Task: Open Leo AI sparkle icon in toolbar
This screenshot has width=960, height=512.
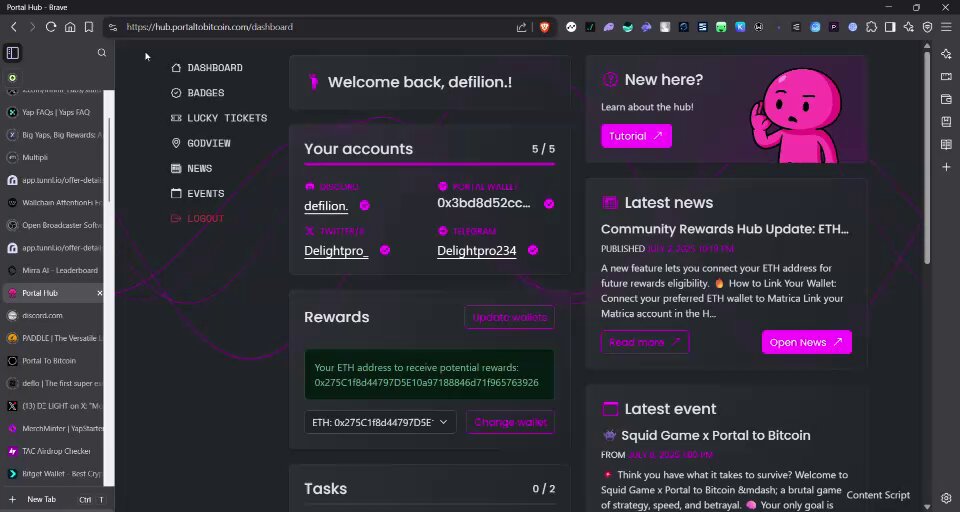Action: (x=909, y=27)
